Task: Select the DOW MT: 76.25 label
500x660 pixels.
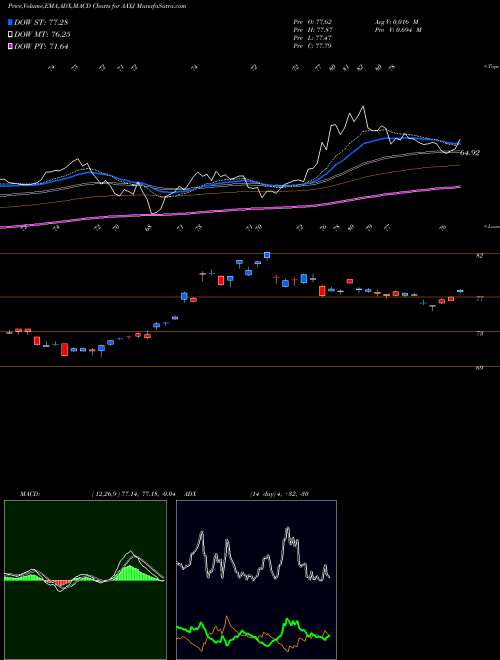Action: [41, 35]
